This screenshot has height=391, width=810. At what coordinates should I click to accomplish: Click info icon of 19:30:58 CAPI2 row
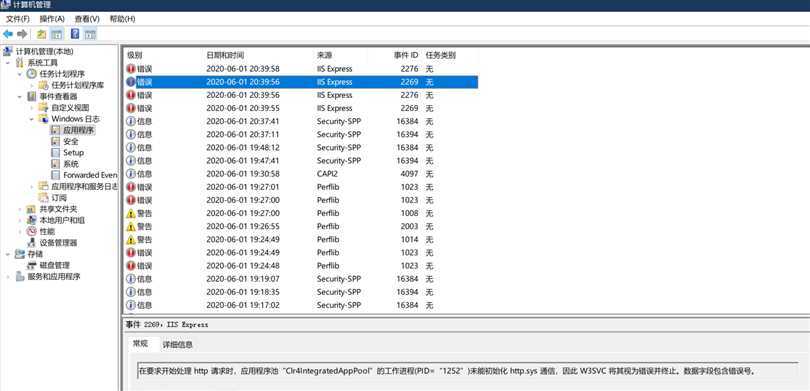[x=131, y=174]
